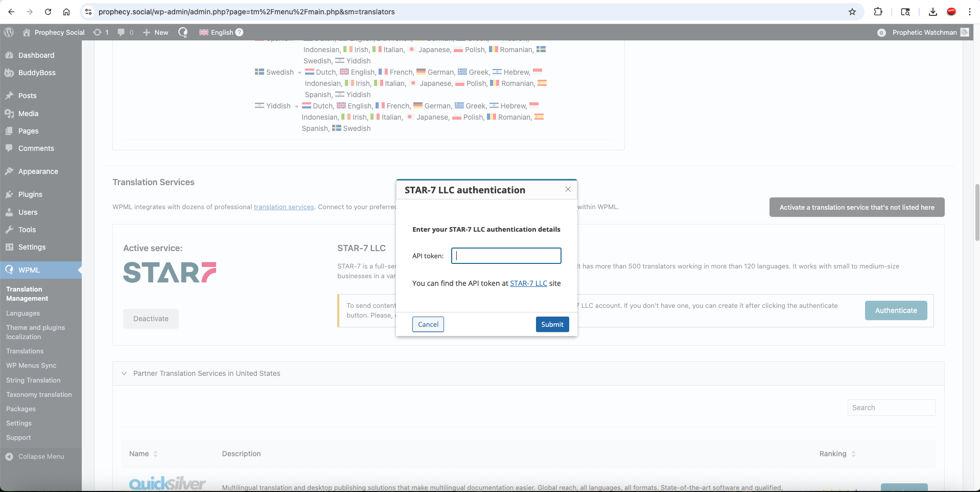Activate a translation service not listed
The height and width of the screenshot is (492, 980).
coord(857,207)
